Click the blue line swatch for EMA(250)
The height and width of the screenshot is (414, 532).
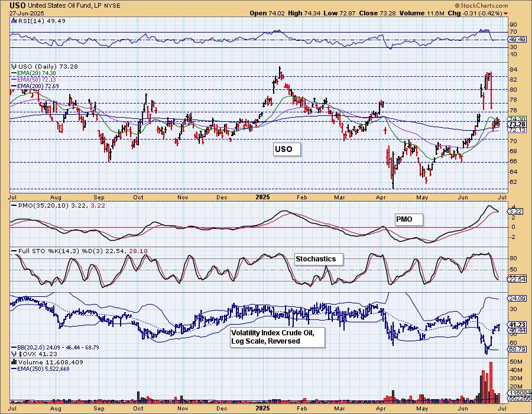[14, 368]
